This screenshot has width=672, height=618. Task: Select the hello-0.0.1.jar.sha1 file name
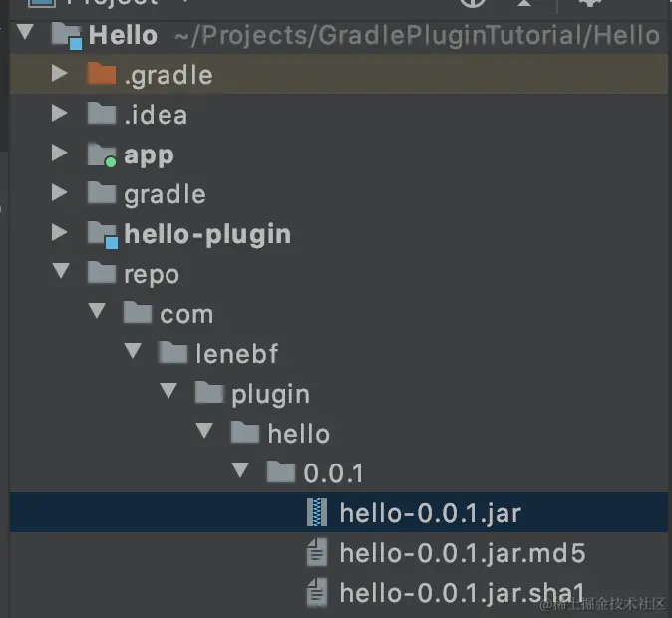click(x=463, y=593)
